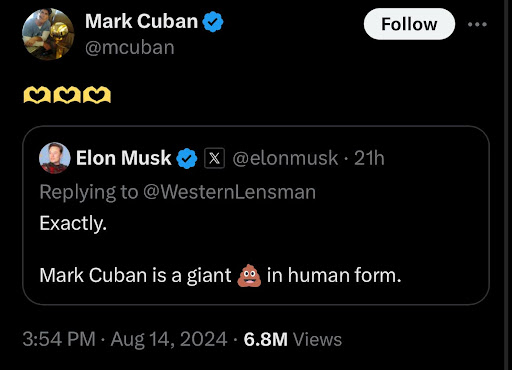
Task: Open the Mark Cuban display name
Action: pos(142,22)
